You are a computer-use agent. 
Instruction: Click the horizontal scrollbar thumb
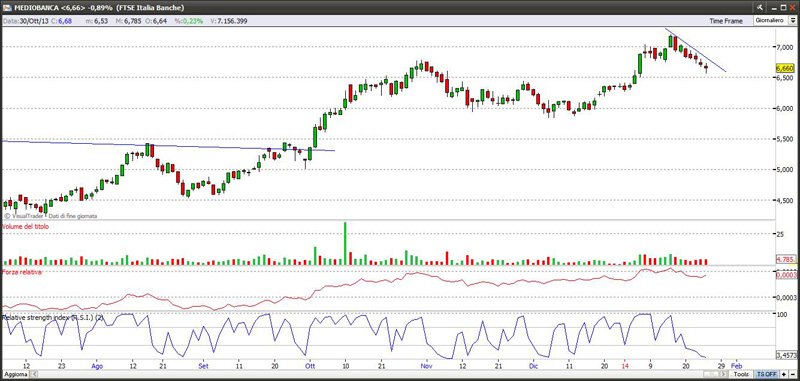[x=711, y=374]
